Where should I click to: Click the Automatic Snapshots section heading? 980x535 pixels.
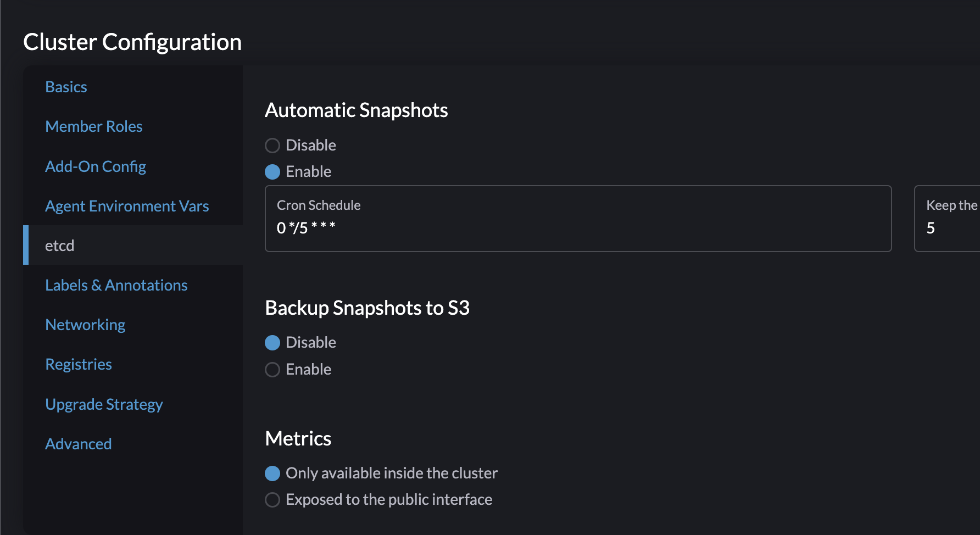click(x=356, y=110)
